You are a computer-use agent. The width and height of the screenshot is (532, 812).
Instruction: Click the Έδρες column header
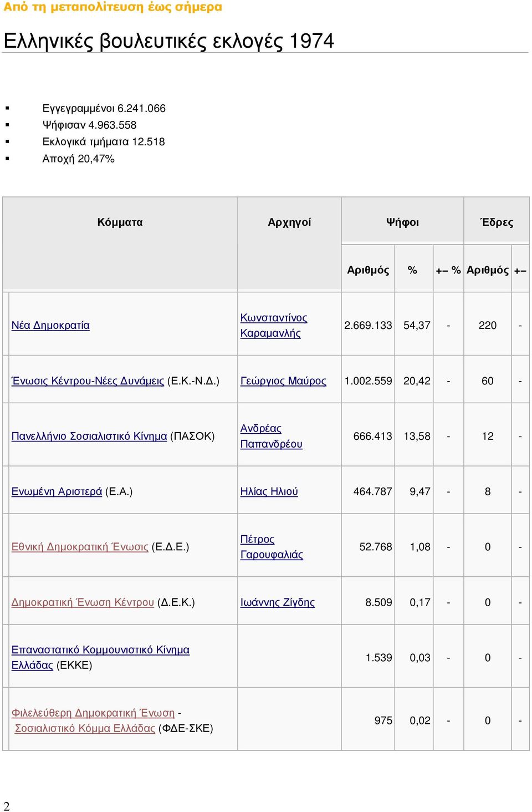pyautogui.click(x=497, y=222)
